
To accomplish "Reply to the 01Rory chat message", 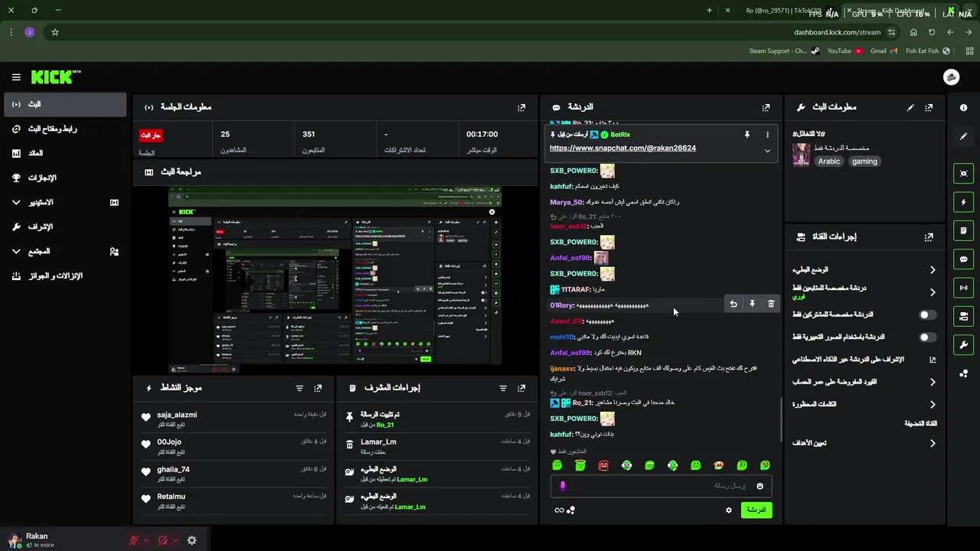I will tap(733, 305).
